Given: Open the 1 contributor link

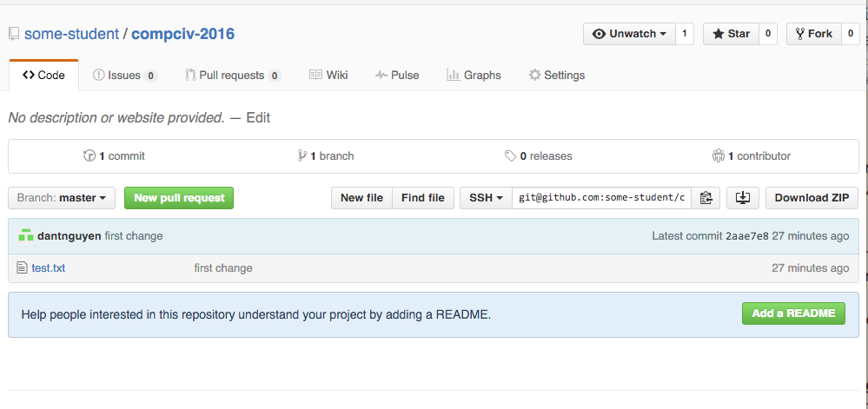Looking at the screenshot, I should [x=752, y=156].
